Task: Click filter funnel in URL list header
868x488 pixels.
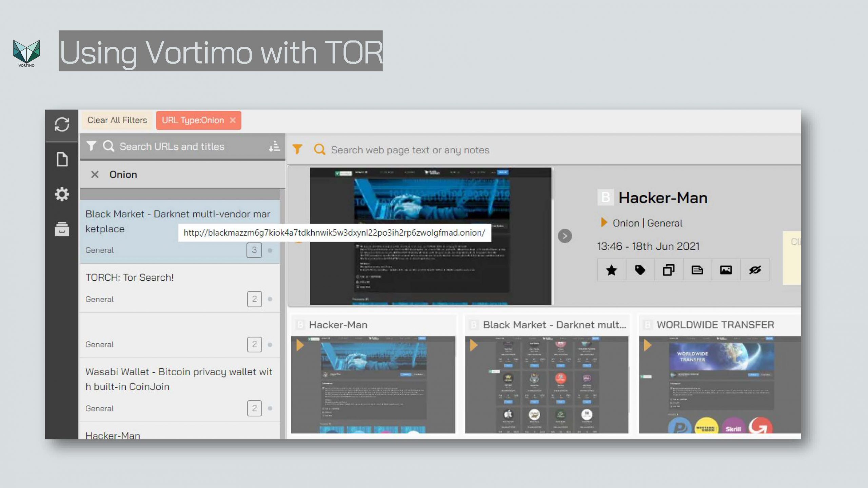Action: (x=91, y=146)
